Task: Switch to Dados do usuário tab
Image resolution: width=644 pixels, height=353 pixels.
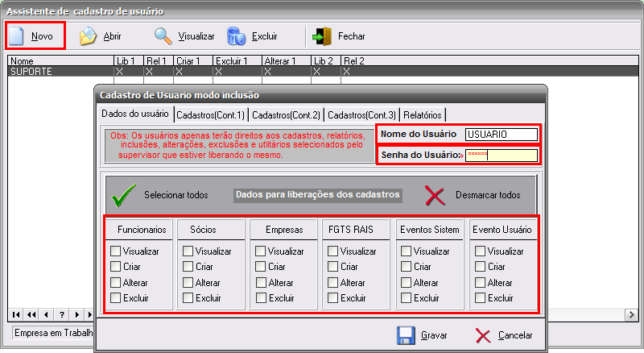Action: tap(135, 114)
